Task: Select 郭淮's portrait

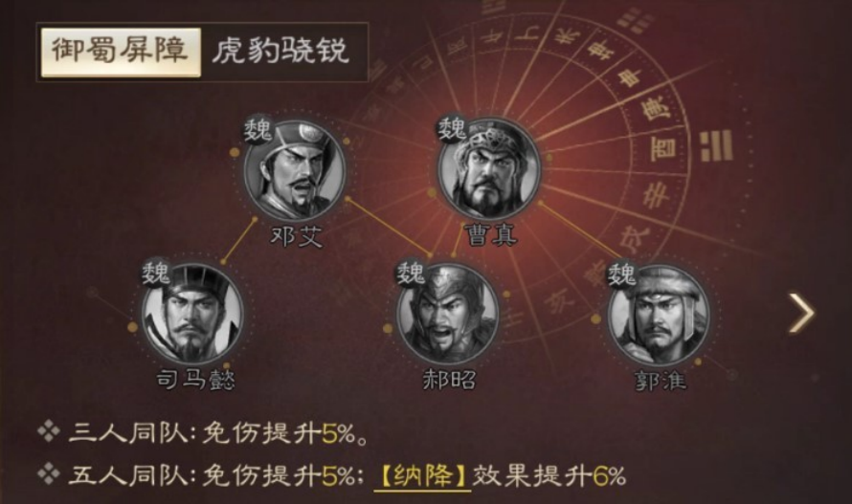Action: (658, 315)
